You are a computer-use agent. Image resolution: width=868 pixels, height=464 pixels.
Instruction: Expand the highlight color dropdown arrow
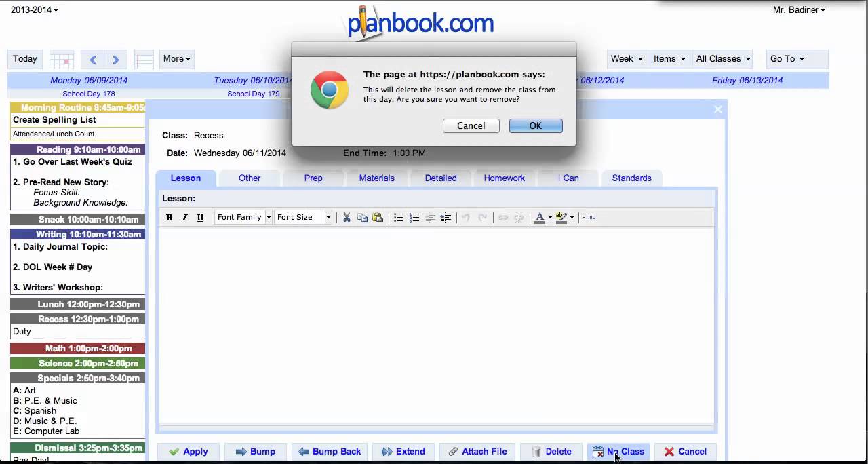(572, 218)
